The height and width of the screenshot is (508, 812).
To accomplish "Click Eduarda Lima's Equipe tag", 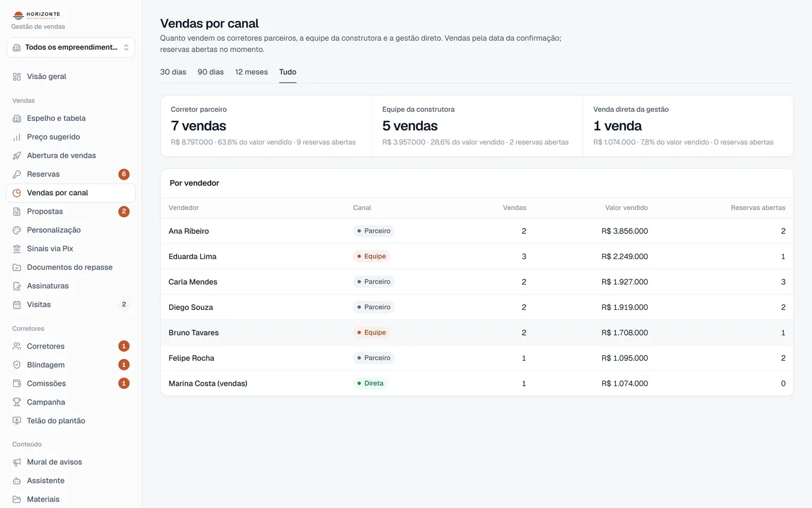I will pyautogui.click(x=371, y=256).
